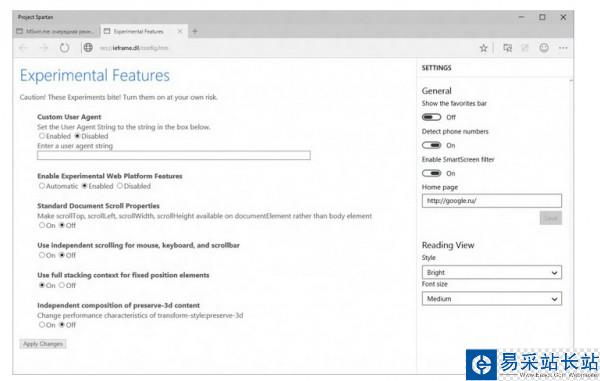Image resolution: width=600 pixels, height=381 pixels.
Task: Turn Off independent composition of preserve-3d
Action: [x=62, y=324]
